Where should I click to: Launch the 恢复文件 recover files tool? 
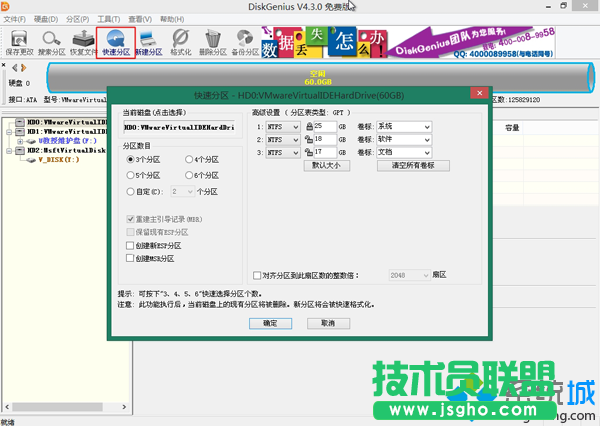coord(83,42)
